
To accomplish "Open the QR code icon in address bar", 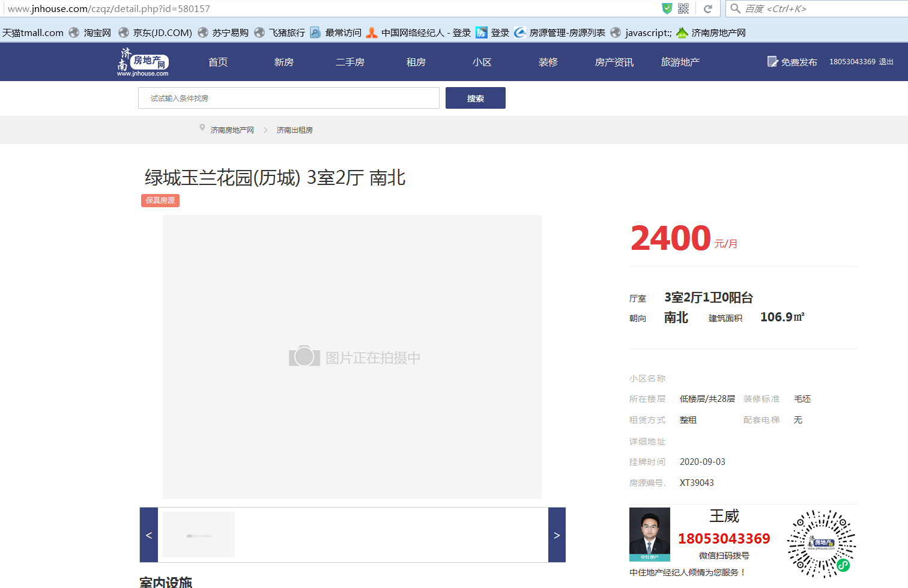I will point(683,8).
